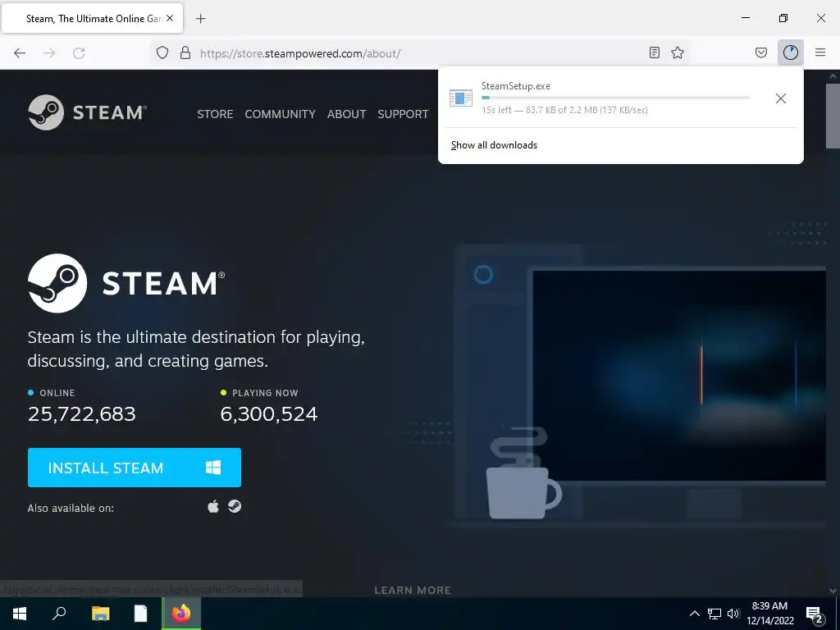
Task: Open the tracking protection shield icon
Action: click(x=162, y=52)
